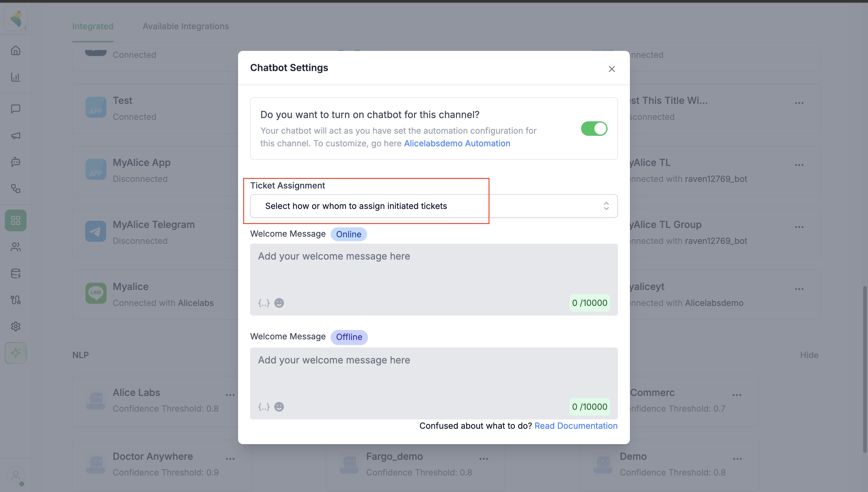868x492 pixels.
Task: Open more options for 'This Title Wi...' card
Action: click(x=799, y=103)
